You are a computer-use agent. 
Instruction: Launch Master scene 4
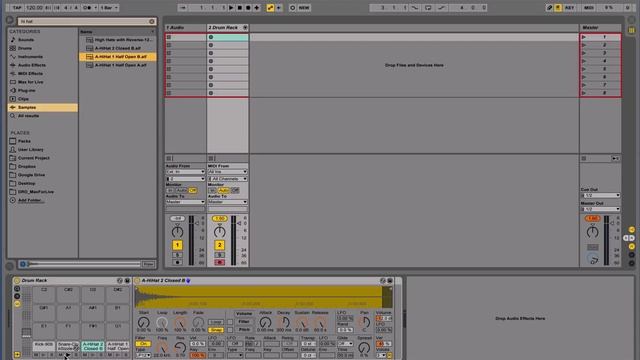(584, 61)
